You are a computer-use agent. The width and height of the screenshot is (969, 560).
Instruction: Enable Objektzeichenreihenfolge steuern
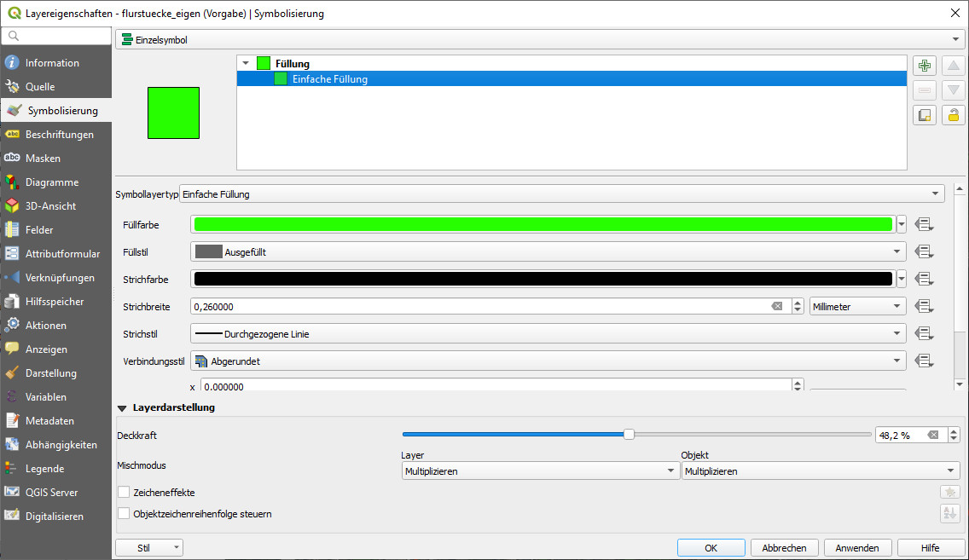(x=123, y=514)
